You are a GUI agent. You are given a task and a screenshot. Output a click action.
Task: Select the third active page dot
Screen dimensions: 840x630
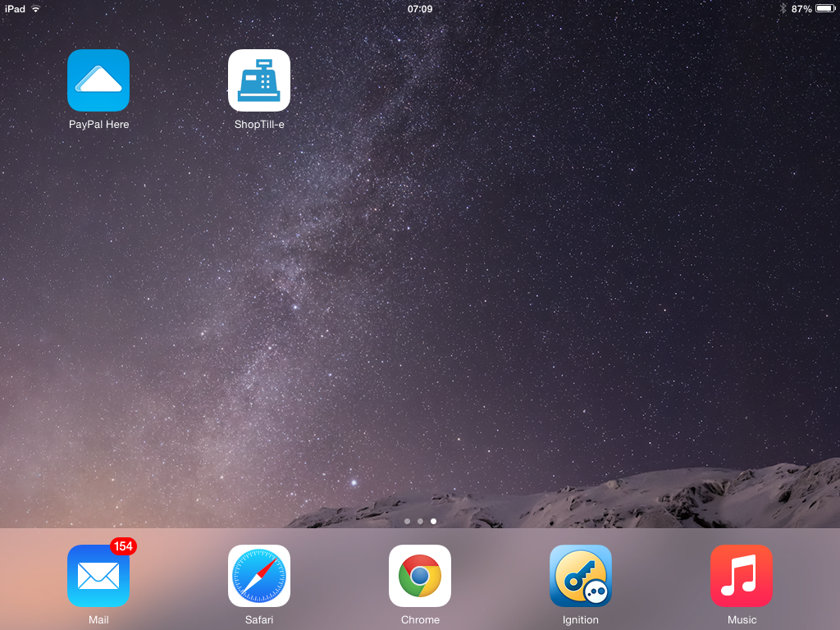[x=433, y=521]
